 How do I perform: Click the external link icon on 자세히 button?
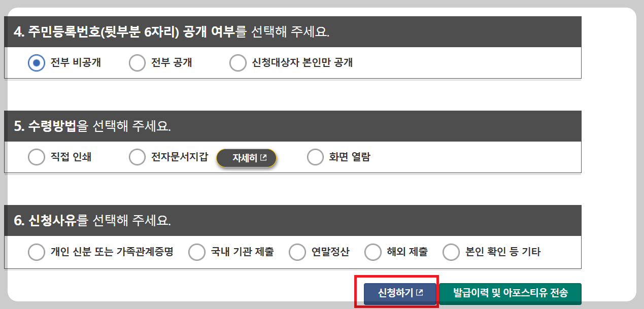pos(263,158)
